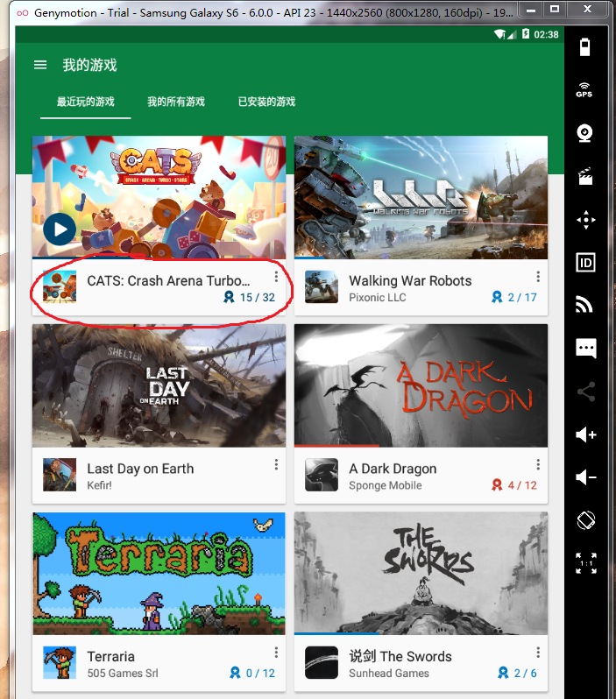Click Sponge Mobile developer name
The image size is (616, 699).
385,485
